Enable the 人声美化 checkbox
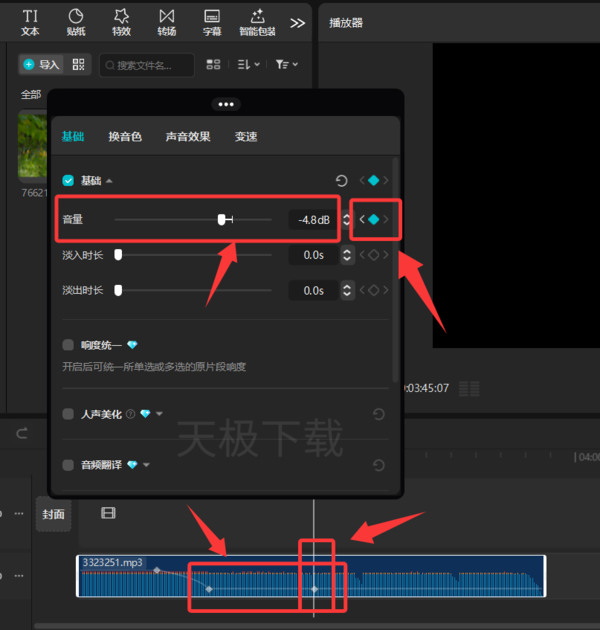Screen dimensions: 600x630 click(68, 414)
